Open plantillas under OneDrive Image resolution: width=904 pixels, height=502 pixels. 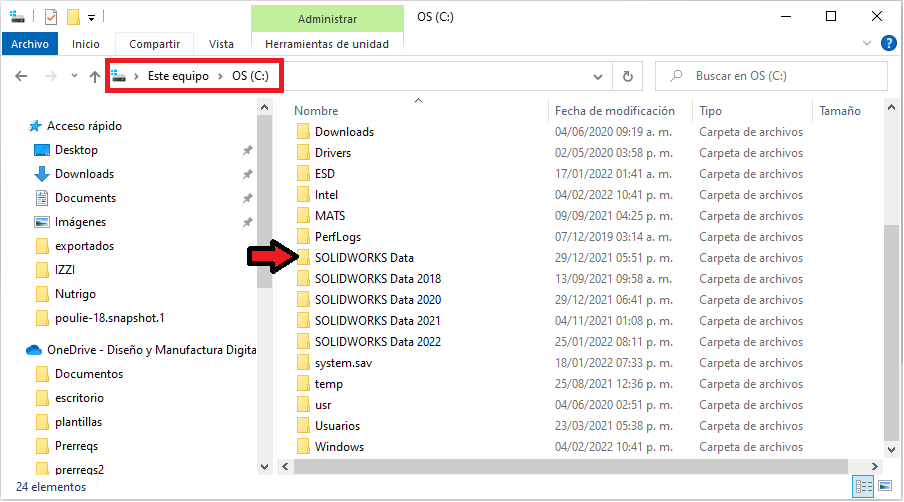coord(78,422)
